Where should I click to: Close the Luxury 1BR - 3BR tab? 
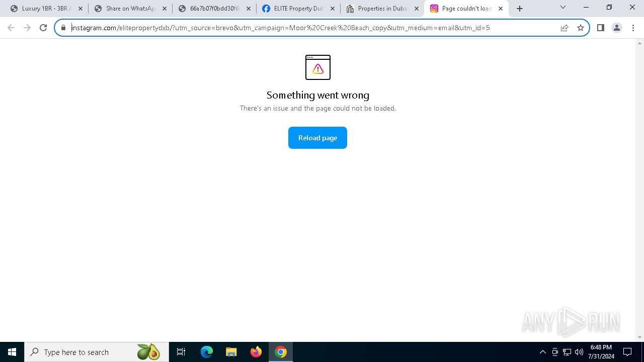pos(80,9)
